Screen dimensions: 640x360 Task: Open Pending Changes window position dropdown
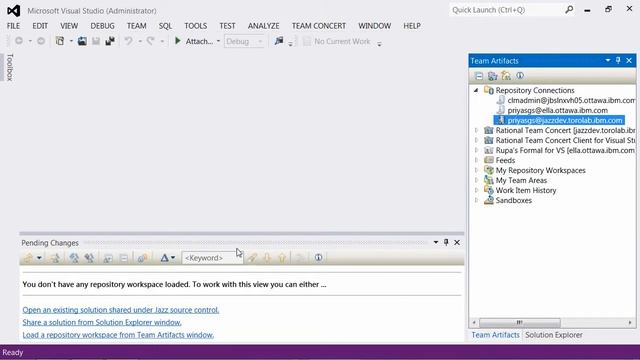436,242
